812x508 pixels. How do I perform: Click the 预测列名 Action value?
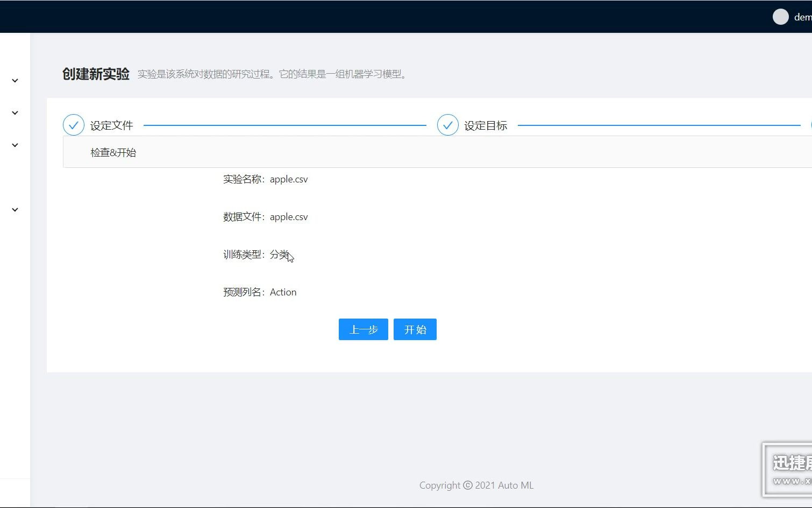(283, 292)
